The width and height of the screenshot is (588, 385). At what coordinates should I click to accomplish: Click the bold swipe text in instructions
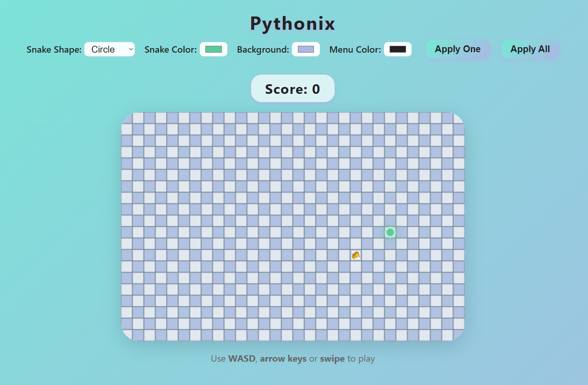pyautogui.click(x=332, y=359)
